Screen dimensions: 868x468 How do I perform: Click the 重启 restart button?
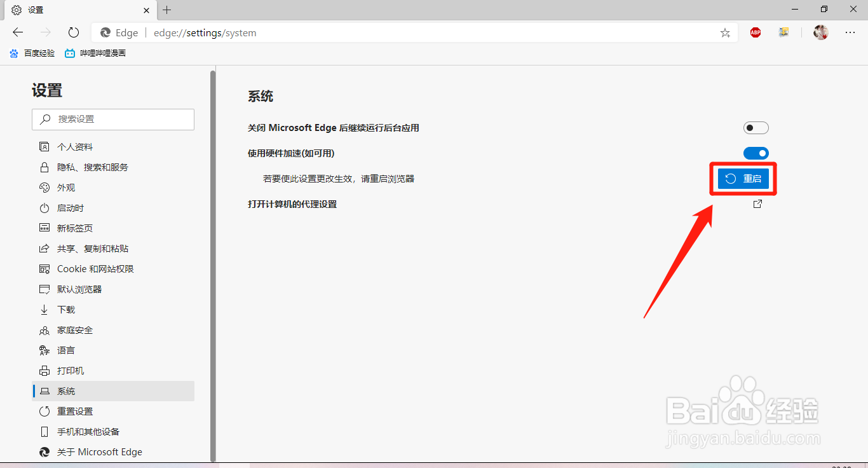click(x=743, y=179)
